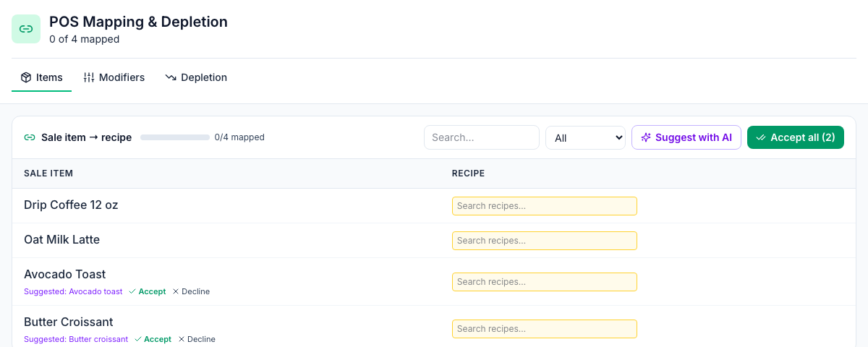868x347 pixels.
Task: Click the 0/4 mapped progress bar
Action: [x=174, y=137]
